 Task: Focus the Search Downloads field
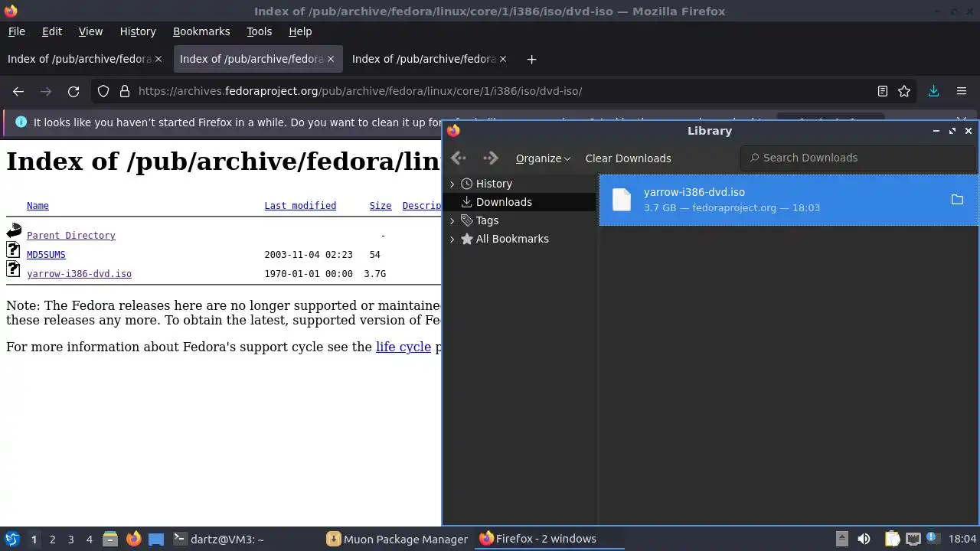click(857, 158)
